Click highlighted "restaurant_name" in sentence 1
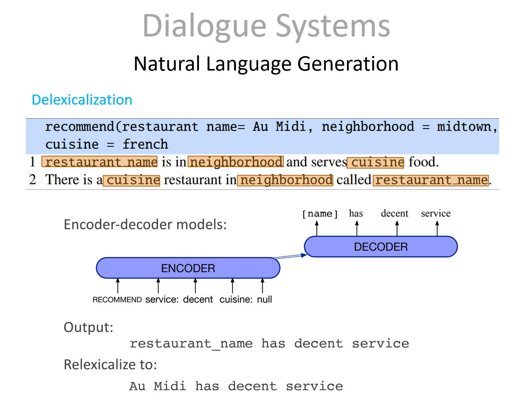This screenshot has width=532, height=408. coord(100,162)
